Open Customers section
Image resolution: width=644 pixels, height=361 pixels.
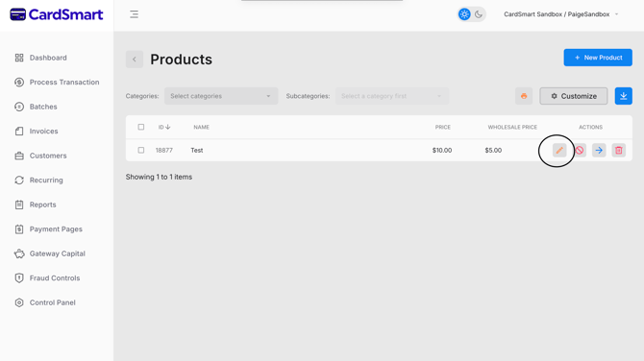coord(48,156)
